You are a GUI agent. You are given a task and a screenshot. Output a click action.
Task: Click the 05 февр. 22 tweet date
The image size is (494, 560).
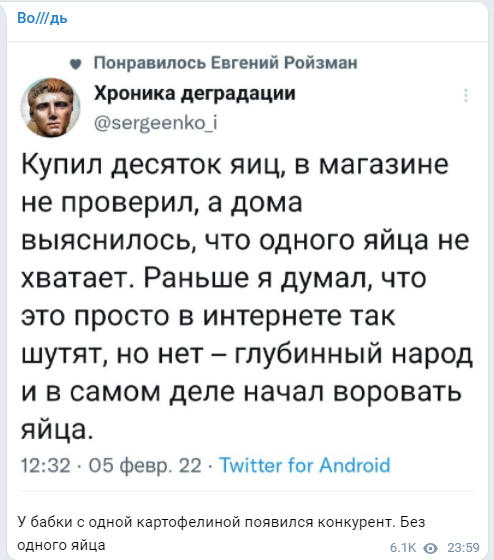145,466
